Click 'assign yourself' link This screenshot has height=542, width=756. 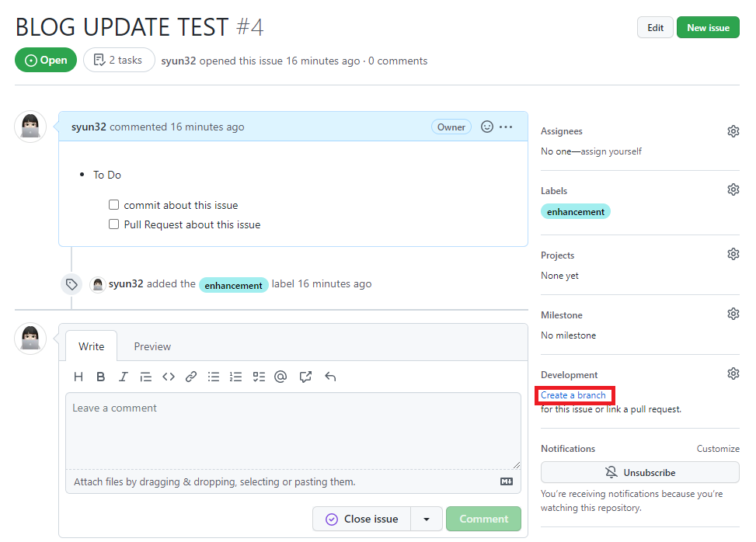(x=611, y=151)
